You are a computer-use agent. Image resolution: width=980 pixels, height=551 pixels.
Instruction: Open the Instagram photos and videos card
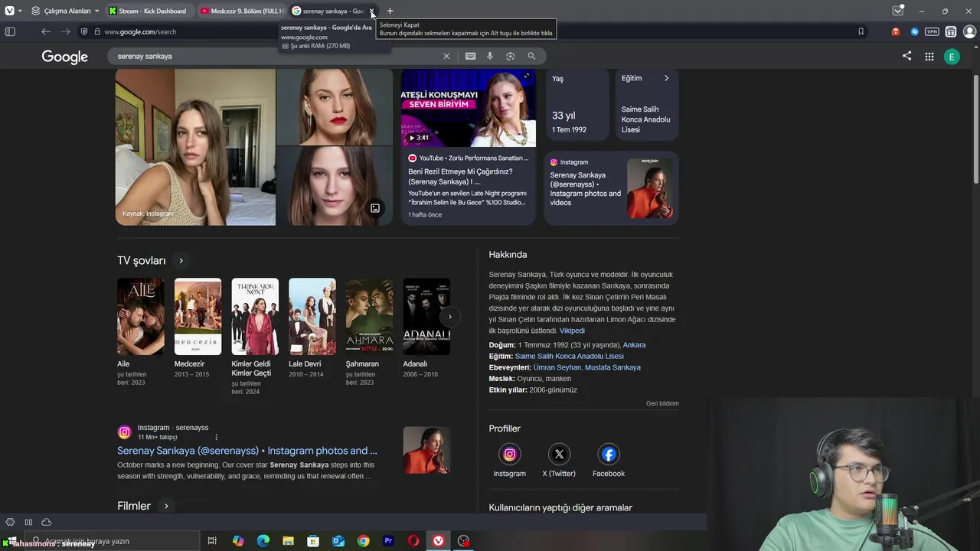coord(611,188)
